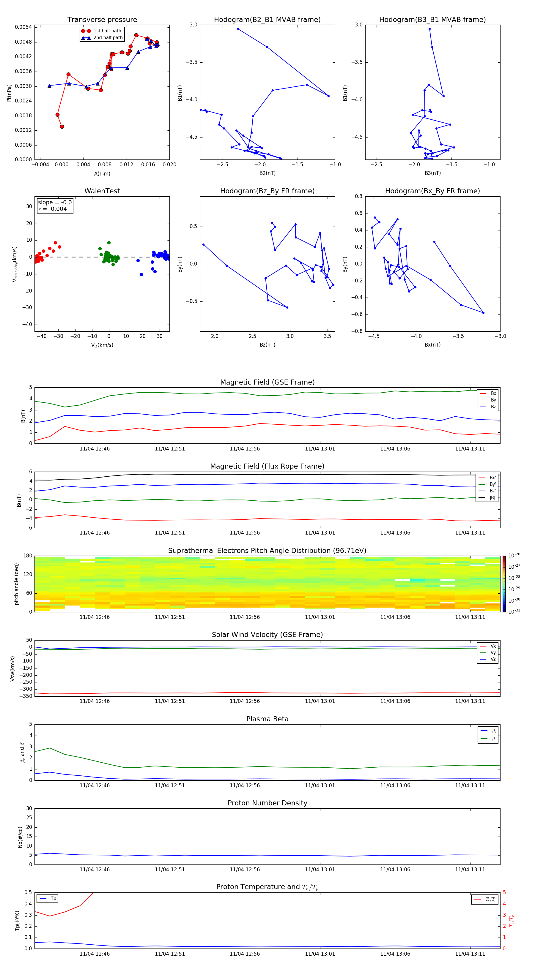Click the 'Bx(nT)' x-axis label
The image size is (535, 980).
tap(432, 345)
